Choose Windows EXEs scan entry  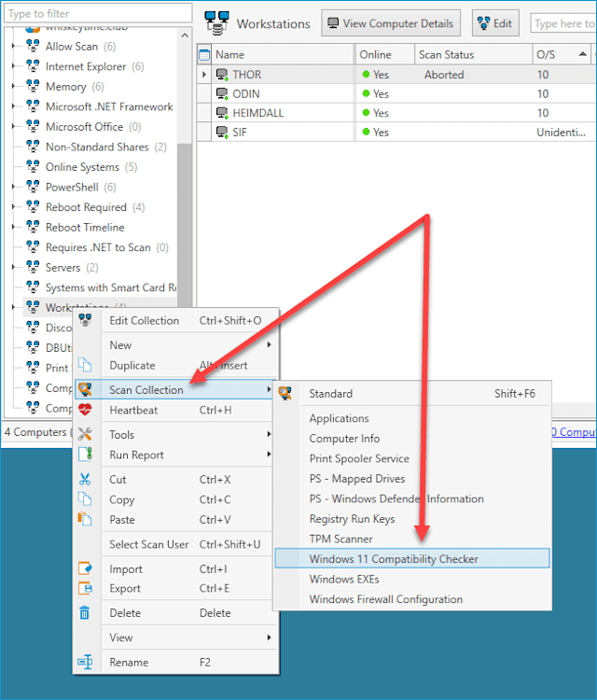344,579
